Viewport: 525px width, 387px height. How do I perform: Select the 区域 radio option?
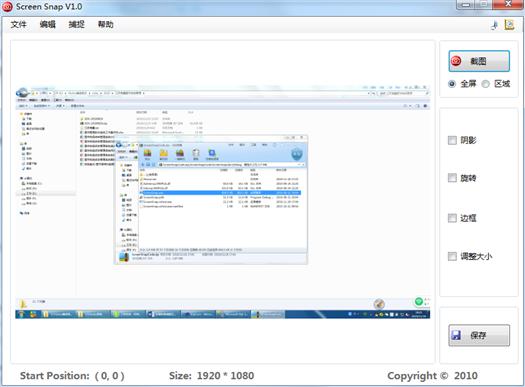[x=485, y=84]
